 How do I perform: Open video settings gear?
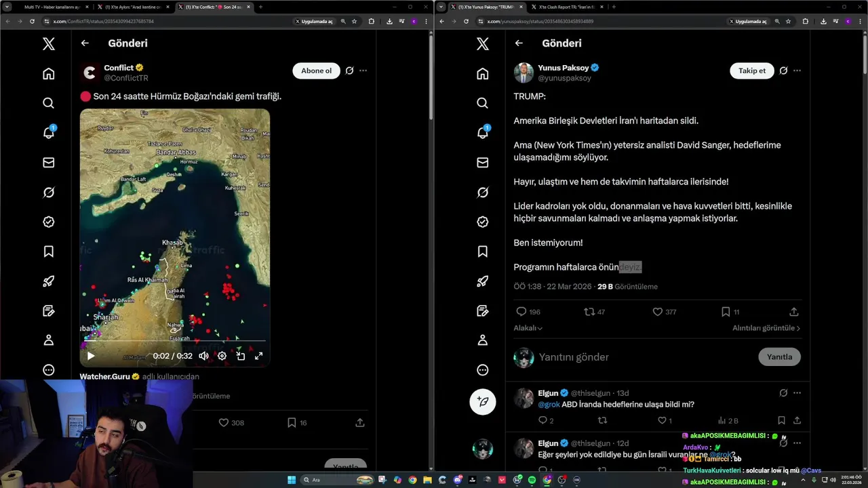(222, 356)
